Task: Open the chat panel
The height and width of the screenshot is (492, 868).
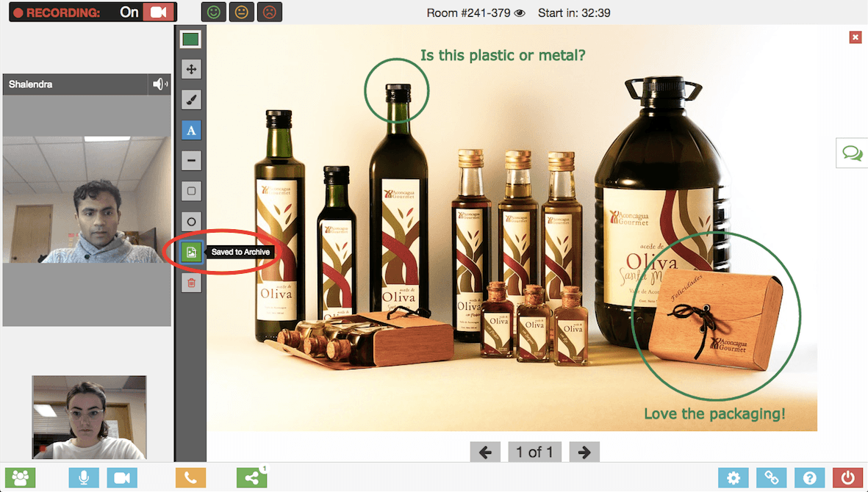Action: [x=852, y=153]
